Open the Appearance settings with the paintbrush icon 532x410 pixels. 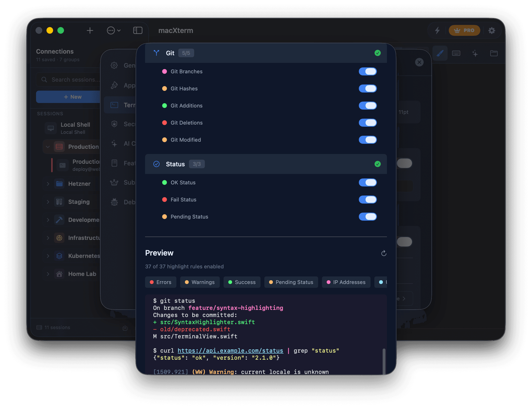point(114,85)
